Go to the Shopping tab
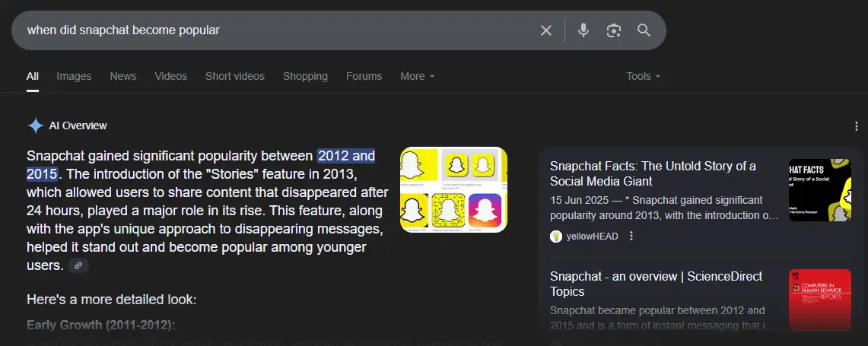This screenshot has height=346, width=868. pos(305,76)
